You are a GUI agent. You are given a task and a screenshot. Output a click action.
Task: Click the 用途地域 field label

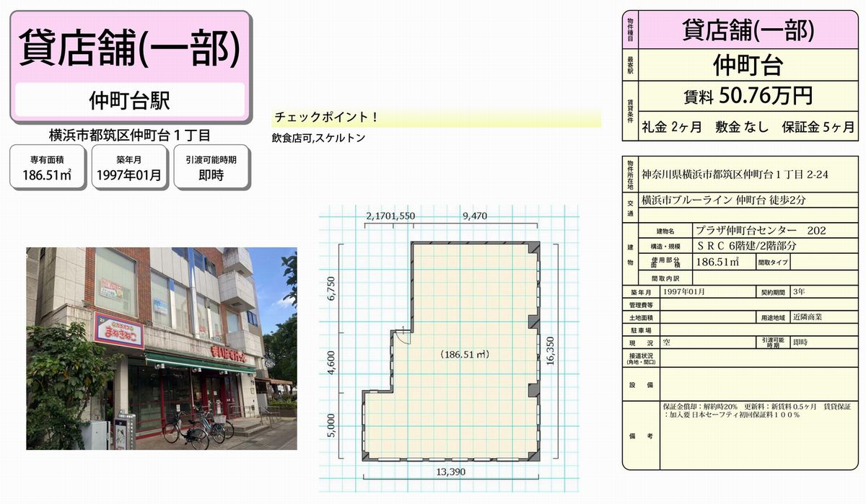[x=772, y=317]
